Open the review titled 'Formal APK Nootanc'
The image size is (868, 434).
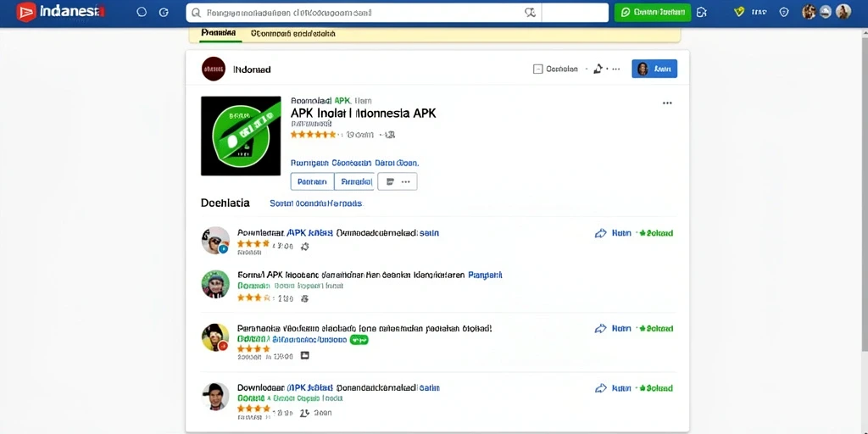[x=351, y=275]
